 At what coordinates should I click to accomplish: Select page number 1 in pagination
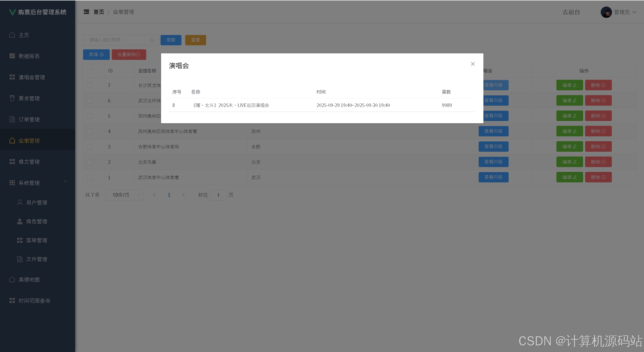169,195
